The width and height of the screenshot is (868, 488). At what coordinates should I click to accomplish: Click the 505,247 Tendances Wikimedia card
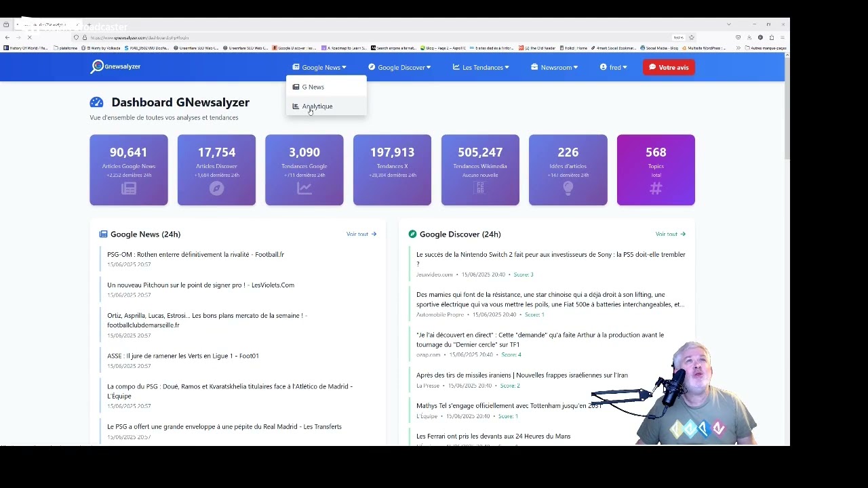click(480, 169)
